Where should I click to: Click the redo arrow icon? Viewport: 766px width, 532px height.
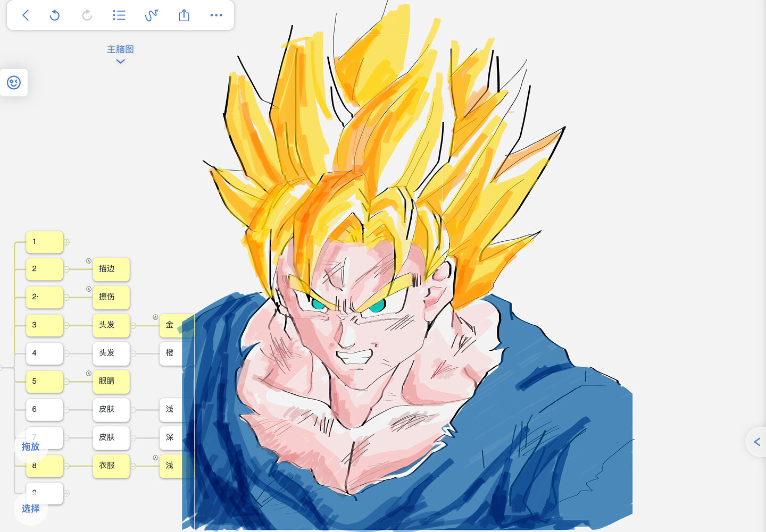(87, 15)
